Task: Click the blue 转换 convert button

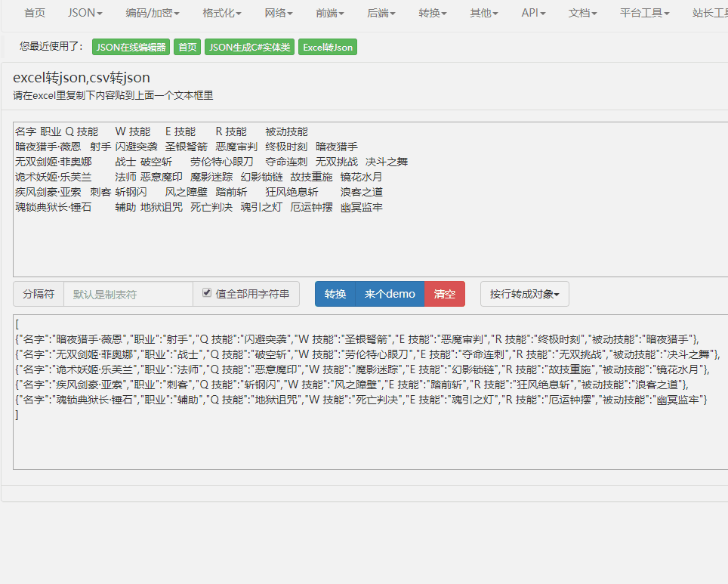Action: pyautogui.click(x=335, y=293)
